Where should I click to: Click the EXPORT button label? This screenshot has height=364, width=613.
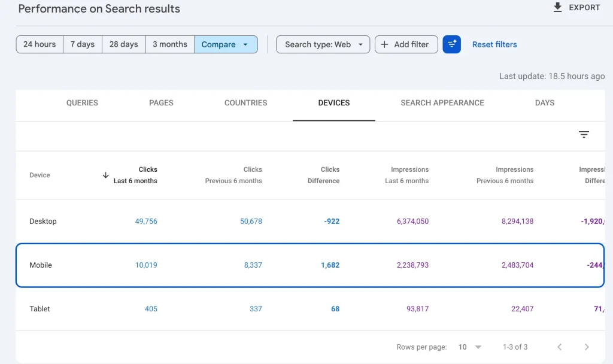point(584,7)
